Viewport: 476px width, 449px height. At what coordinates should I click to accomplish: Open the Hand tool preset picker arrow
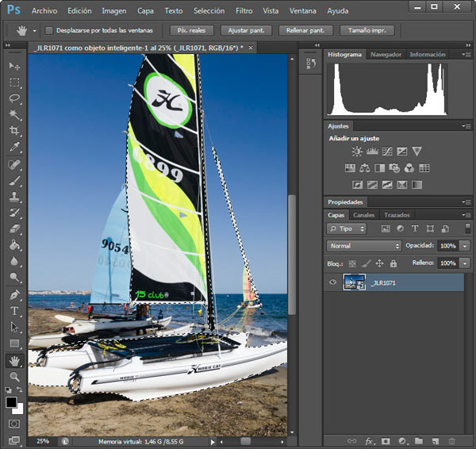coord(34,31)
